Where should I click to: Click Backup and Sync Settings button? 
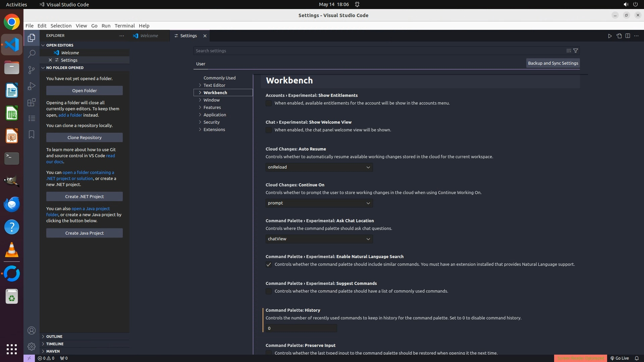553,63
